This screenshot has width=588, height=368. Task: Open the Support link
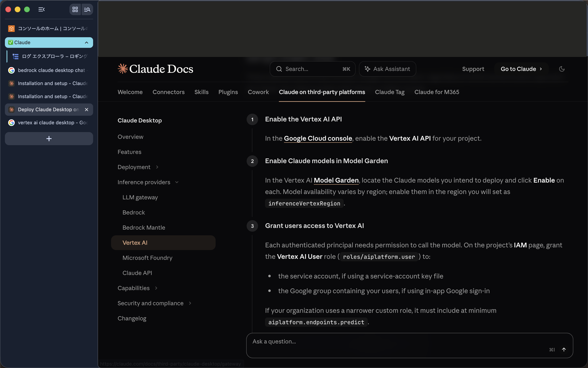(473, 69)
